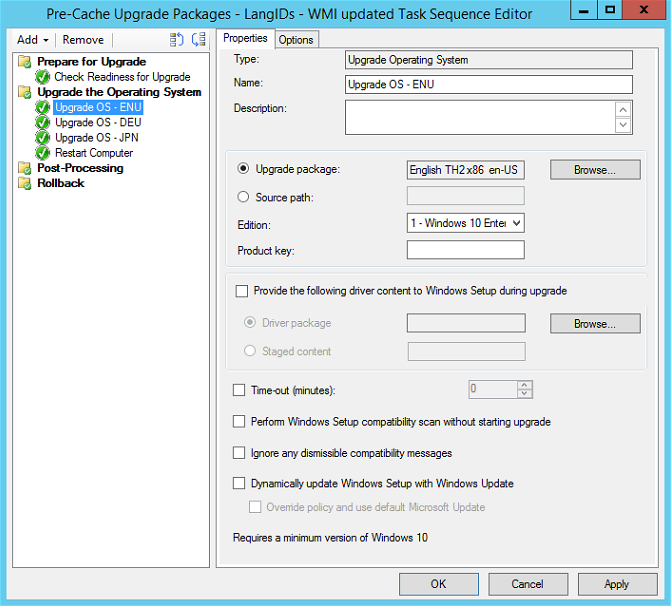
Task: Check Ignore any dismissible compatibility messages
Action: (239, 453)
